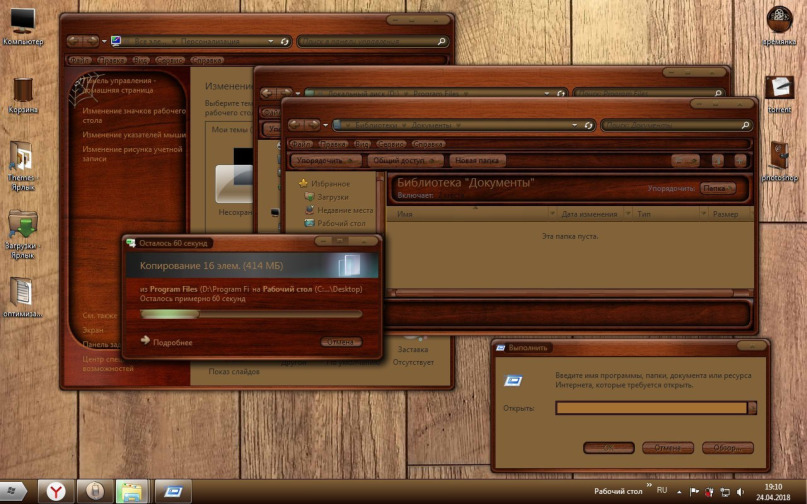This screenshot has height=504, width=807.
Task: Click the second pinned taskbar app icon
Action: pyautogui.click(x=95, y=491)
